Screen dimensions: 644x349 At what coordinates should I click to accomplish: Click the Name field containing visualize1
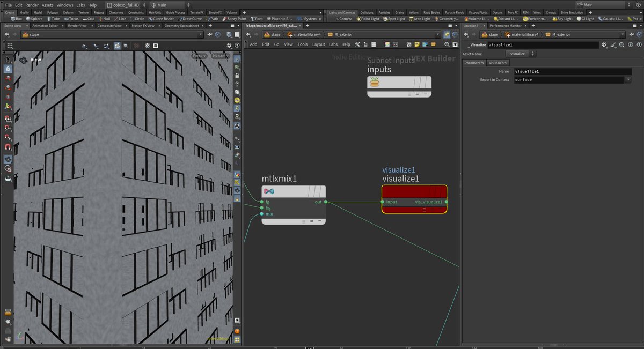click(x=572, y=71)
